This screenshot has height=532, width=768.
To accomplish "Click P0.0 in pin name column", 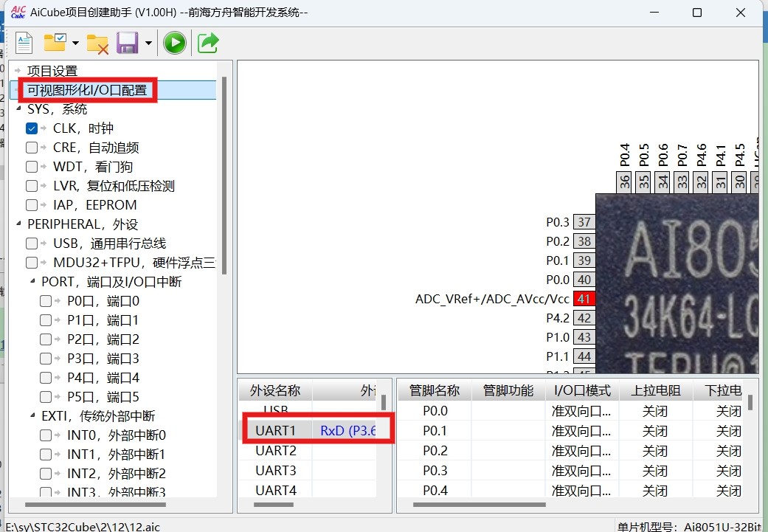I will click(435, 411).
